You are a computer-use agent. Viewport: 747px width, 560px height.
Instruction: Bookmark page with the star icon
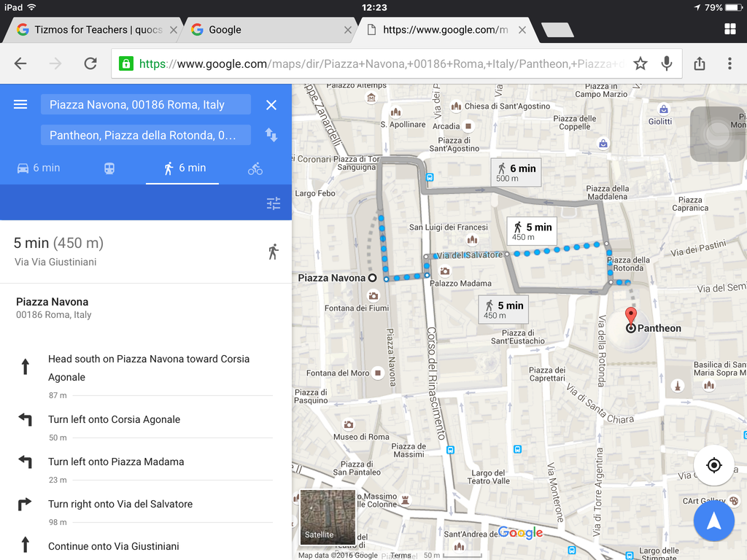640,63
